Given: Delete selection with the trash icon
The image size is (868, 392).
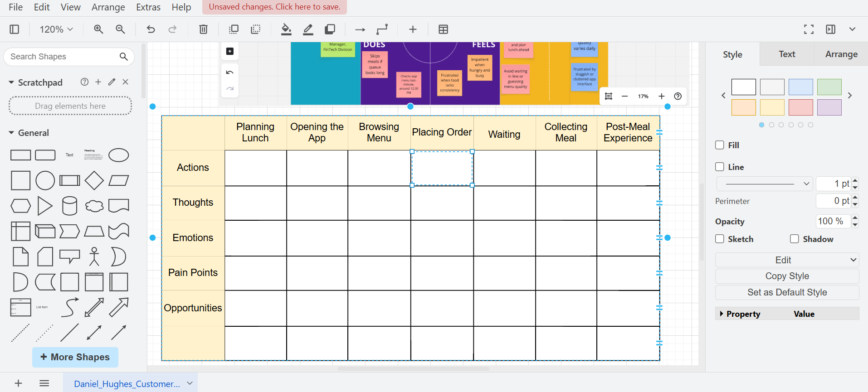Looking at the screenshot, I should coord(203,29).
